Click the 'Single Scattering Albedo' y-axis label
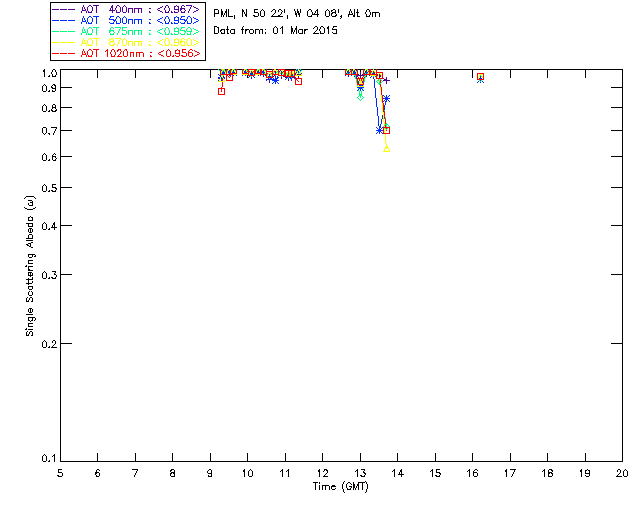Image resolution: width=640 pixels, height=512 pixels. pos(30,266)
